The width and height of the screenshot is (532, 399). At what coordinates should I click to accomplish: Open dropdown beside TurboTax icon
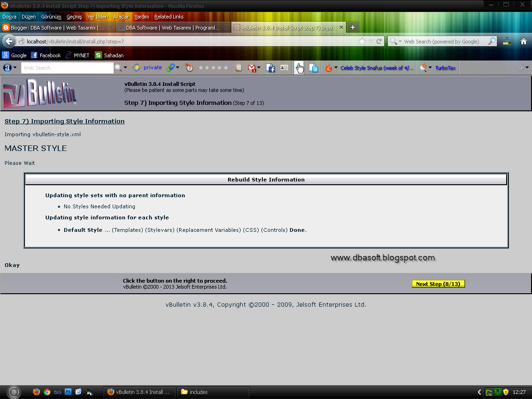coord(430,67)
